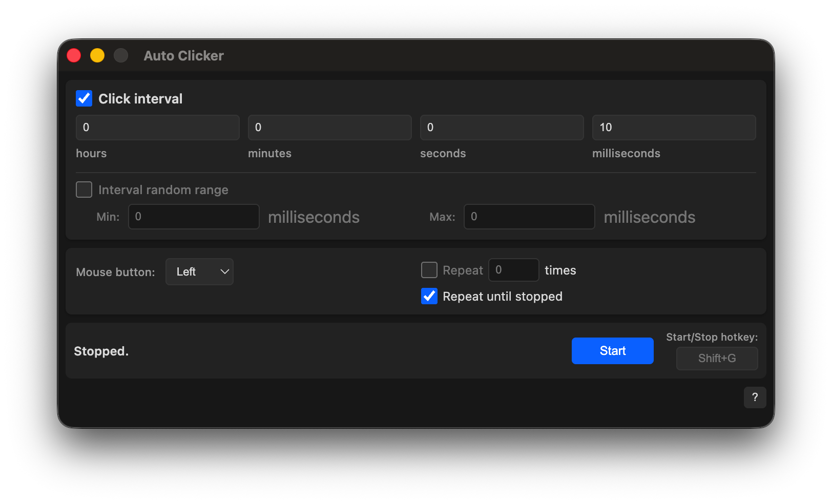Select the seconds input field
The image size is (832, 504).
502,128
